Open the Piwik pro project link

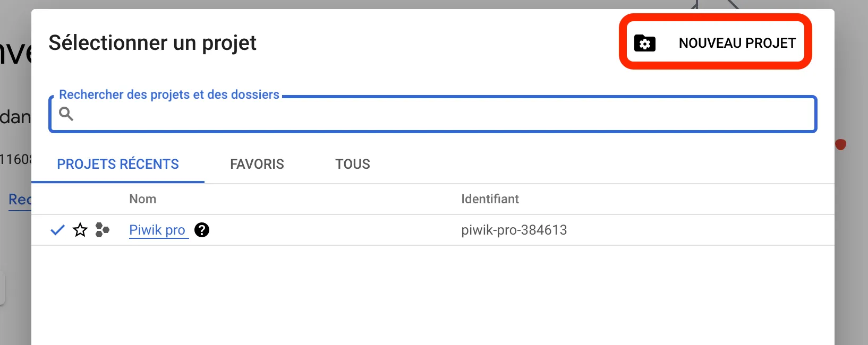pos(157,230)
